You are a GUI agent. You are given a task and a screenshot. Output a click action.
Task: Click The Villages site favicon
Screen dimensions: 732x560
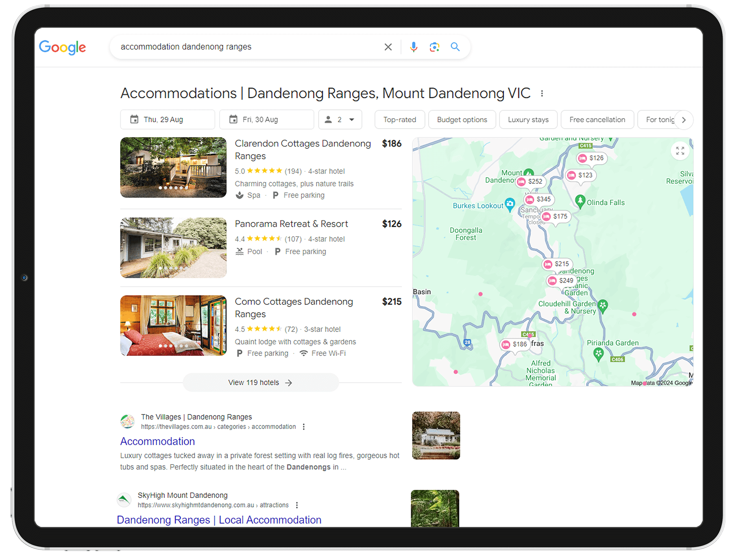(128, 421)
